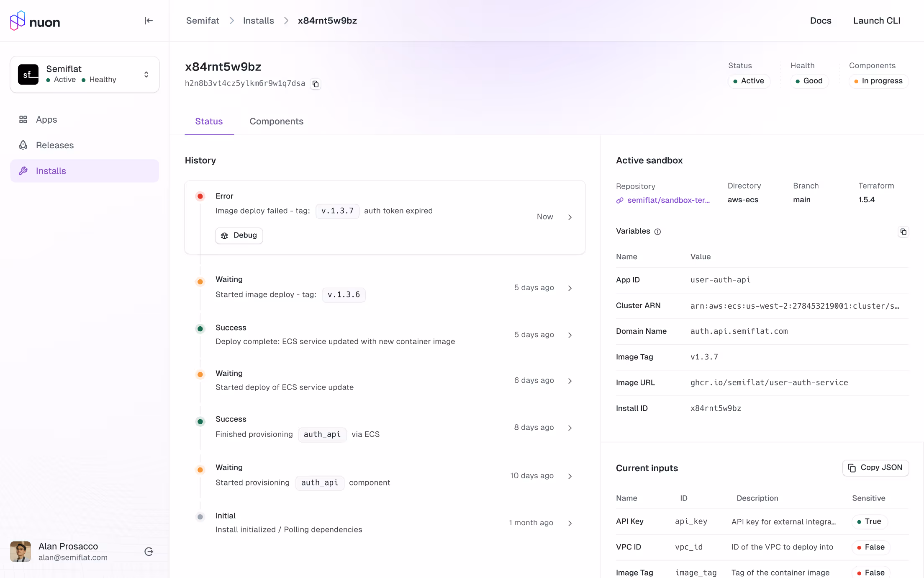Open the semiflat/sandbox-ter... repository link
The image size is (924, 578).
668,200
